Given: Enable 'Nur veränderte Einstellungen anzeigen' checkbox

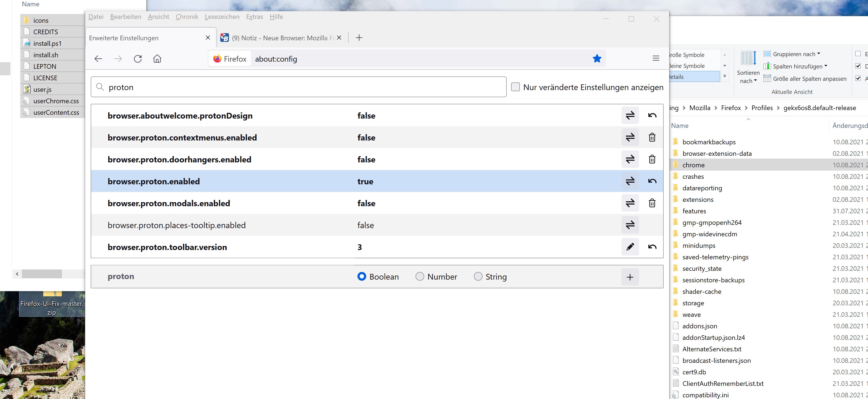Looking at the screenshot, I should 515,87.
